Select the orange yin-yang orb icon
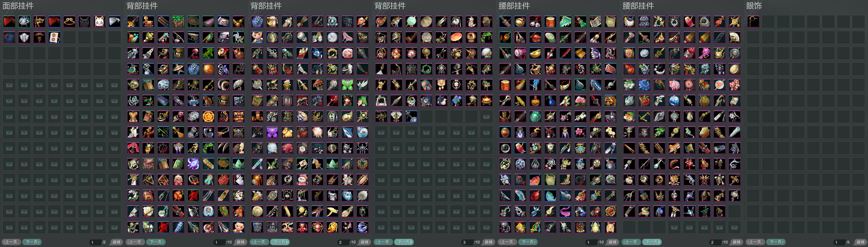The height and width of the screenshot is (247, 868). point(208,69)
